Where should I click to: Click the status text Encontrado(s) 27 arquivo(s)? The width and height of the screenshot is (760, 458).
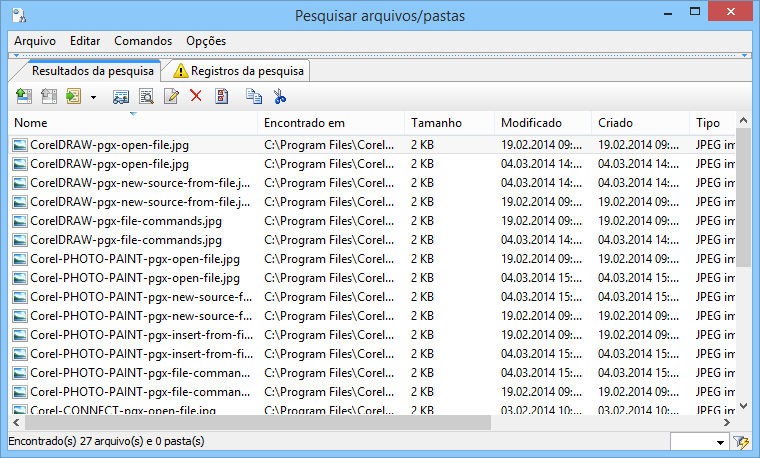click(x=106, y=441)
